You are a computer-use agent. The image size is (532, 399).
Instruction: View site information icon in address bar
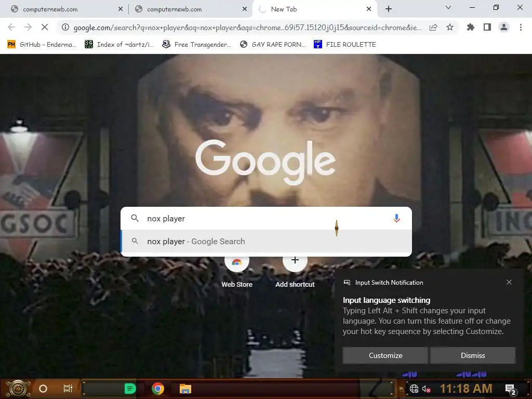65,27
